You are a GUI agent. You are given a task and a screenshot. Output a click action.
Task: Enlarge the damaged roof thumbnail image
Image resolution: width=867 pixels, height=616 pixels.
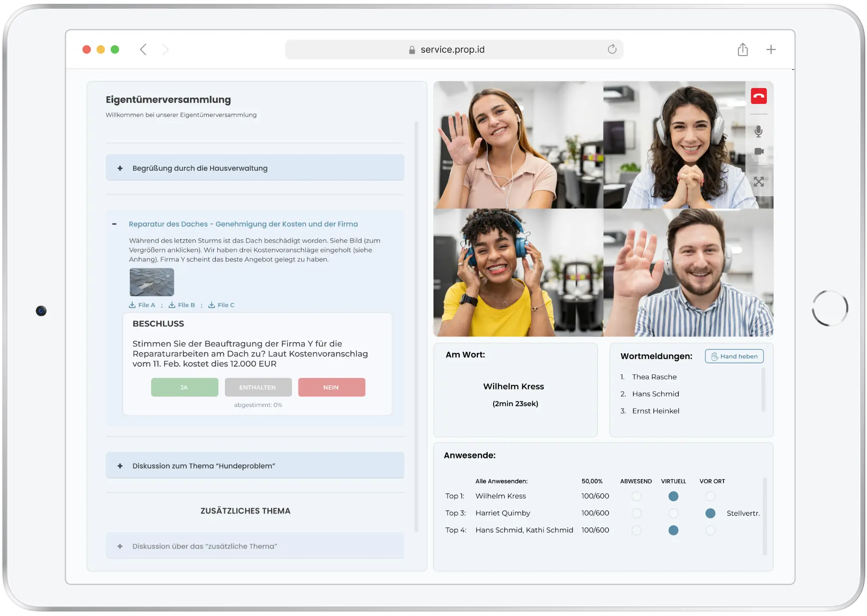tap(152, 282)
